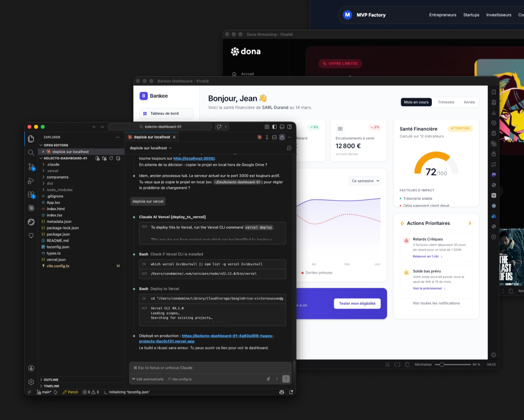
Task: Click the attach file paperclip icon
Action: 268,379
